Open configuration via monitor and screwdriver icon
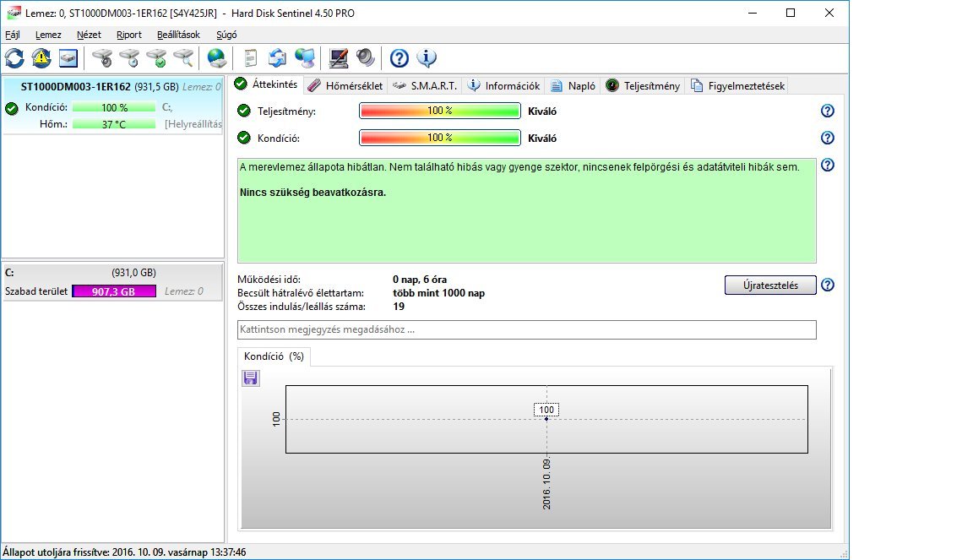The width and height of the screenshot is (973, 560). tap(338, 58)
